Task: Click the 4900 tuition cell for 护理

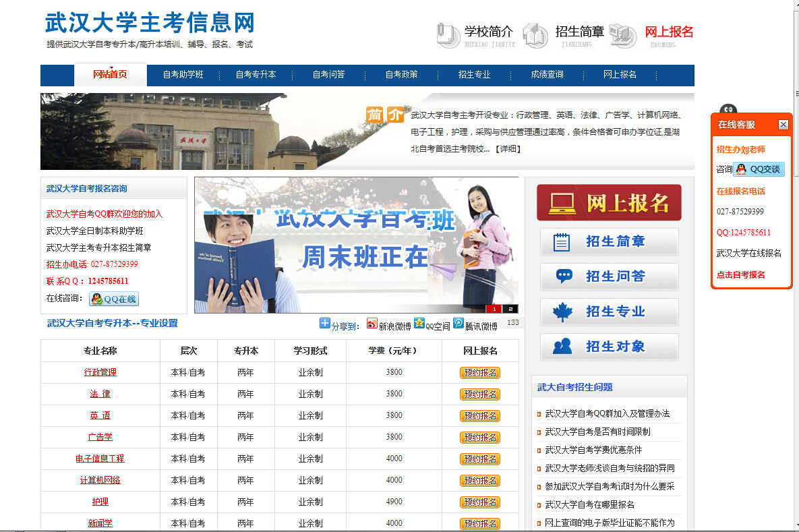Action: coord(394,502)
